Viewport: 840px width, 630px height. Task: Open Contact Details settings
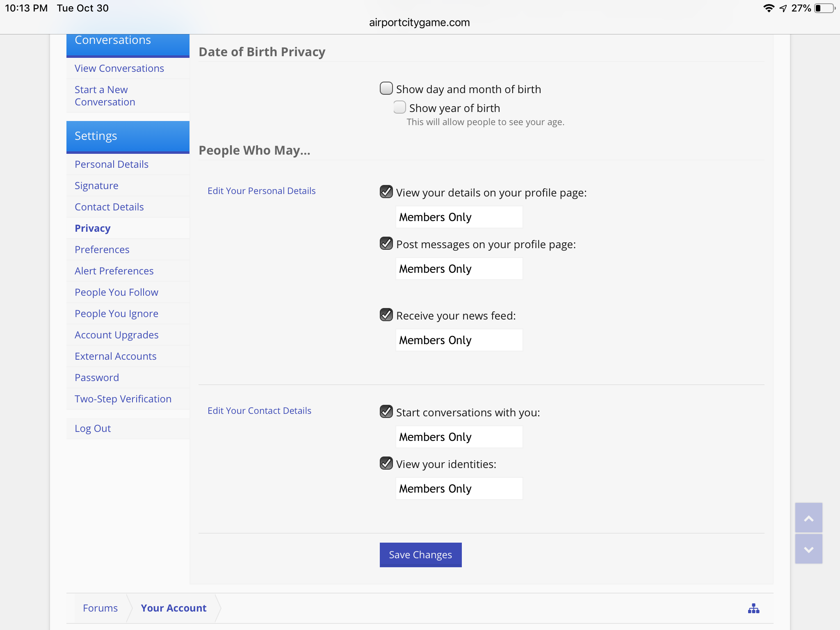(128, 207)
